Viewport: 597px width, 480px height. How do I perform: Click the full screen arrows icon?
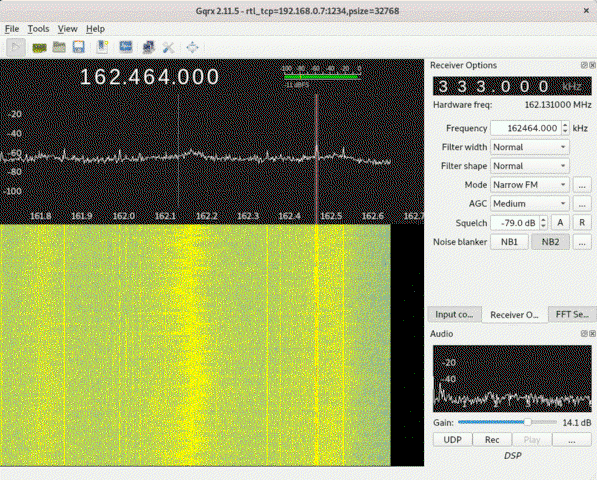tap(192, 47)
